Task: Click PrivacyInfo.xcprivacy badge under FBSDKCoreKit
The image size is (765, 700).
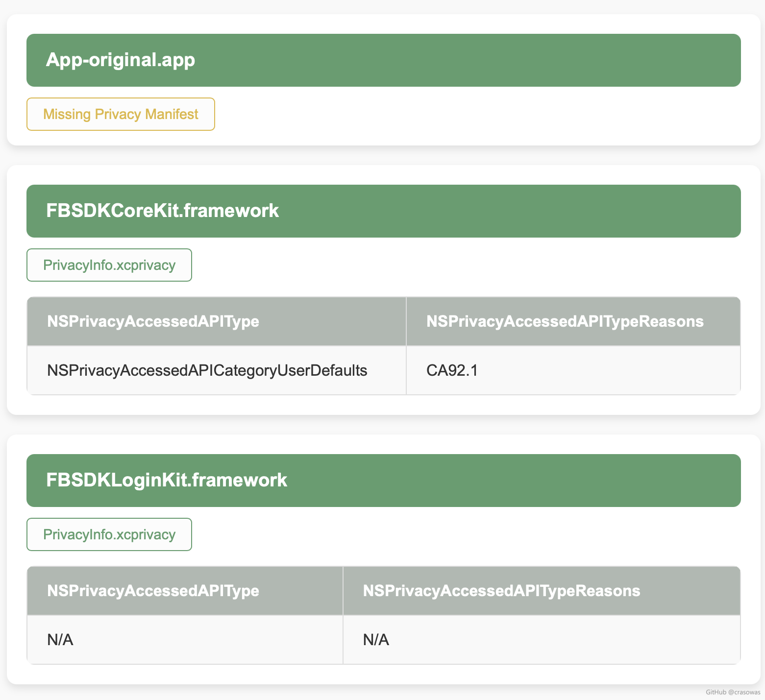Action: click(109, 265)
